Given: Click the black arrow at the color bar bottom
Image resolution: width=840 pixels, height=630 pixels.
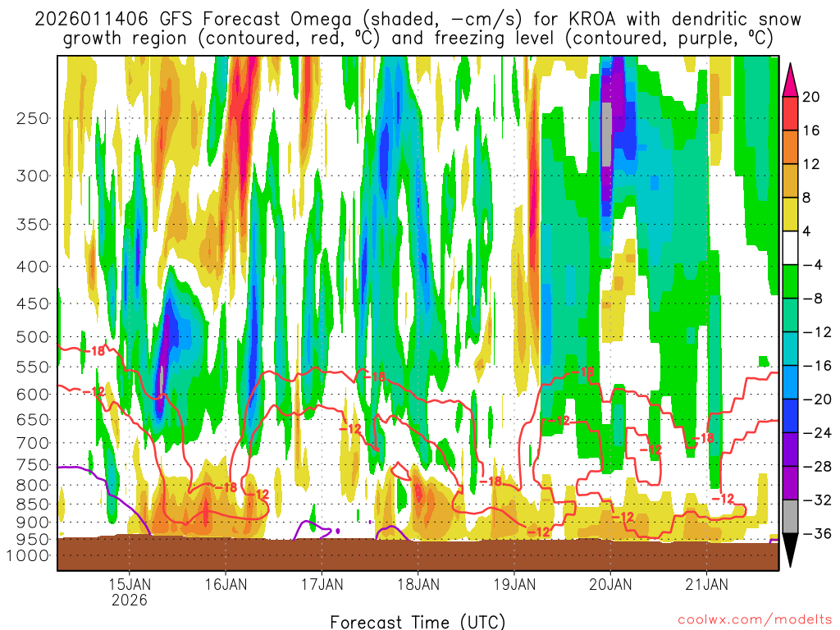Looking at the screenshot, I should [790, 550].
